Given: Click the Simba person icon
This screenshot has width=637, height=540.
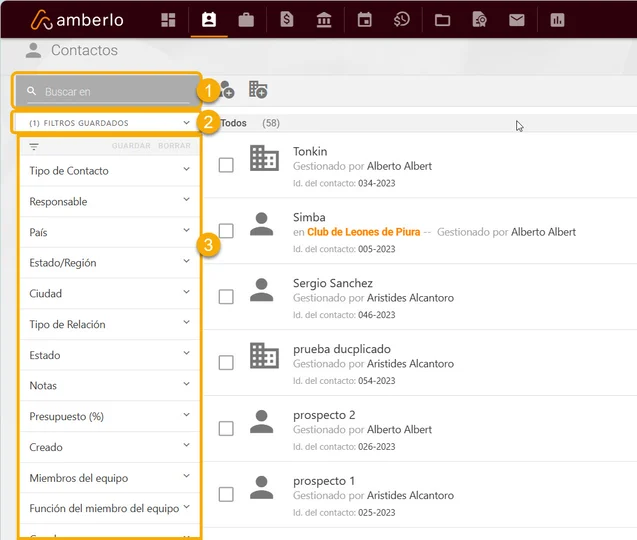Looking at the screenshot, I should click(x=262, y=224).
